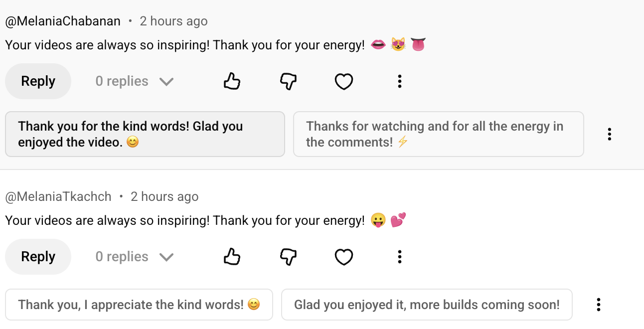Expand replies chevron under @MelaniaTkachch's comment
Viewport: 644px width, 329px height.
[166, 257]
